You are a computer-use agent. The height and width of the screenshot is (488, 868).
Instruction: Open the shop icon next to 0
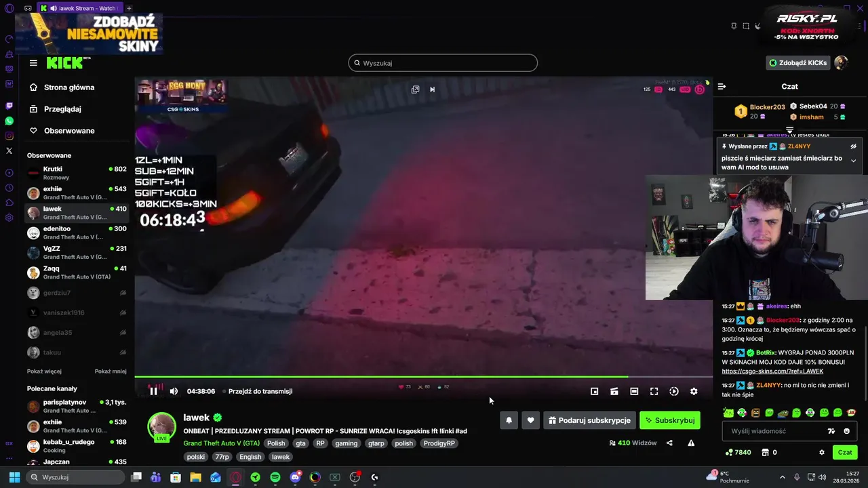point(765,452)
